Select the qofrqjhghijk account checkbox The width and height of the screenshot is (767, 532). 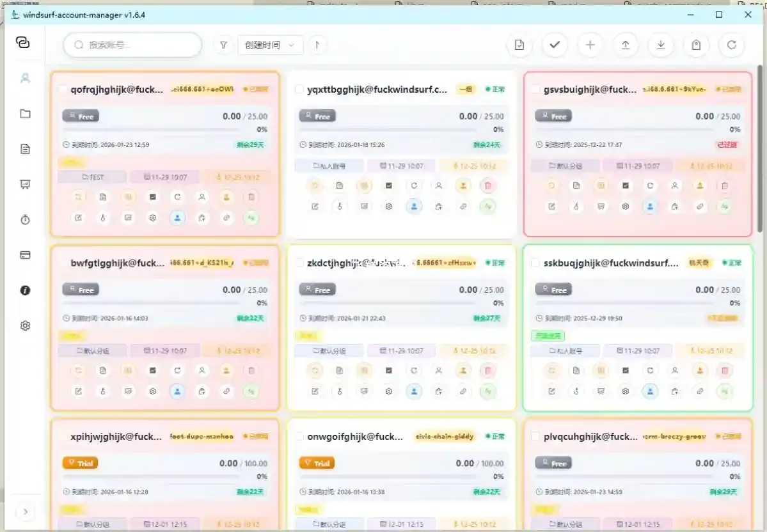point(63,90)
